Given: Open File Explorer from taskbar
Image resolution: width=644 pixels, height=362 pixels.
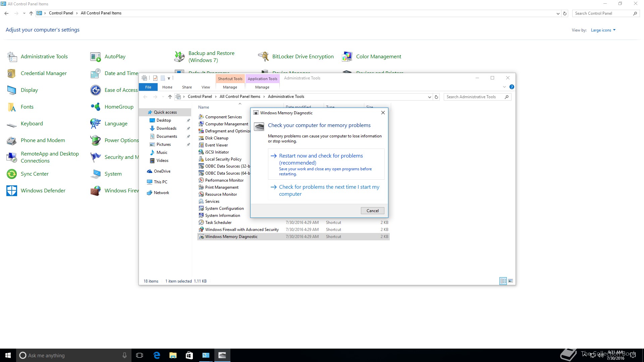Looking at the screenshot, I should [x=173, y=355].
